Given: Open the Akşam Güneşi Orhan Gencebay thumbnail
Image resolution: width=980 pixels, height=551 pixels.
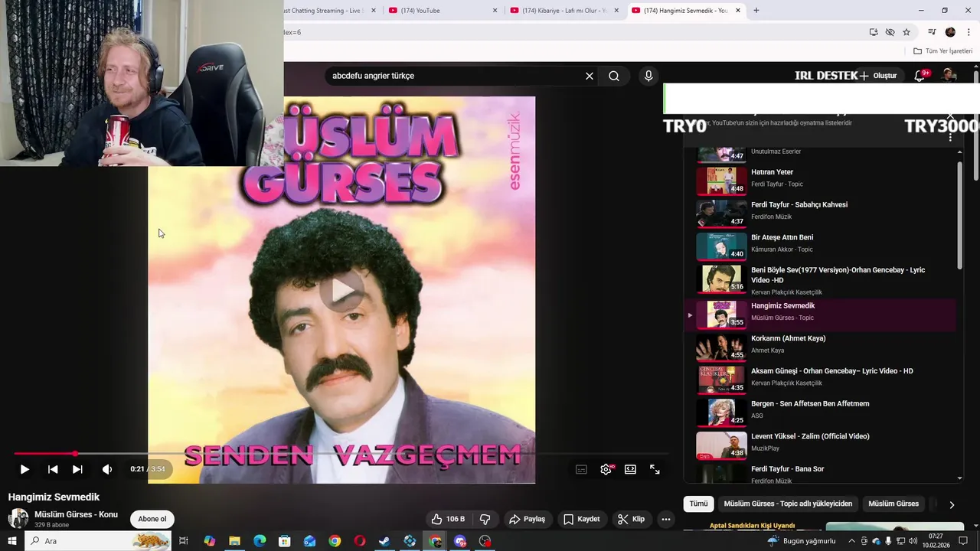Looking at the screenshot, I should pos(720,380).
